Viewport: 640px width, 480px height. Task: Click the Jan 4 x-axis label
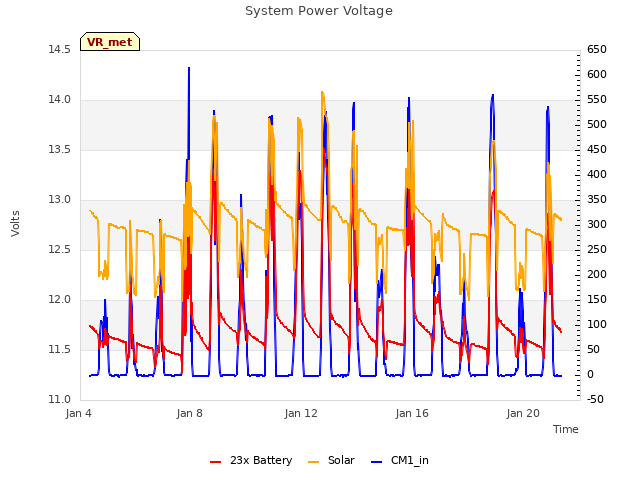tap(78, 413)
